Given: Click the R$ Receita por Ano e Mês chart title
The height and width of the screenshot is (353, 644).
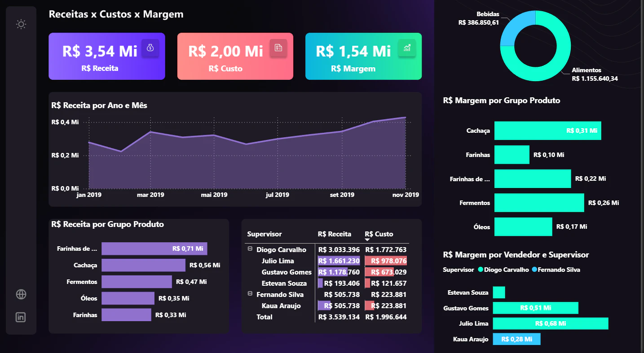Looking at the screenshot, I should [x=99, y=106].
